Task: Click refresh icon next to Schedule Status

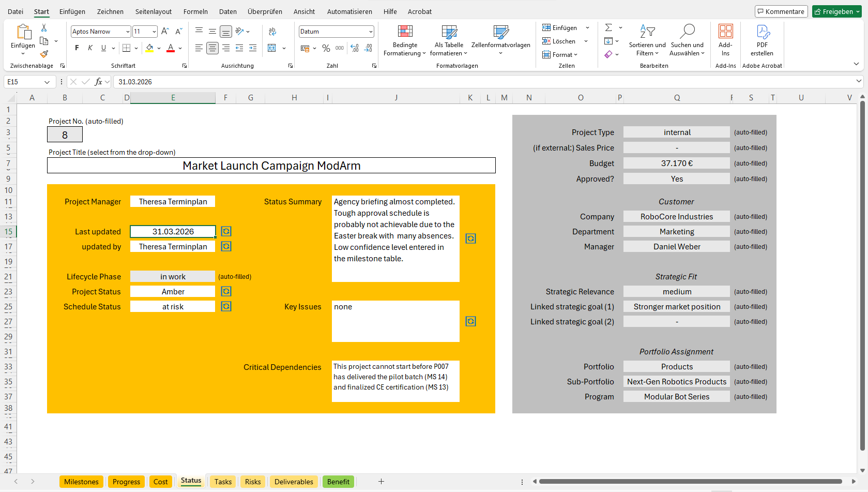Action: click(x=226, y=306)
